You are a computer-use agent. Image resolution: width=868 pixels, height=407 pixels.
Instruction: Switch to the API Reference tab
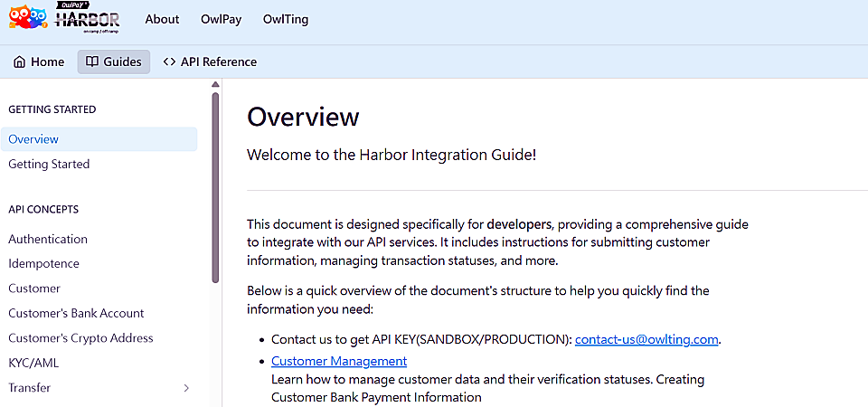coord(210,62)
